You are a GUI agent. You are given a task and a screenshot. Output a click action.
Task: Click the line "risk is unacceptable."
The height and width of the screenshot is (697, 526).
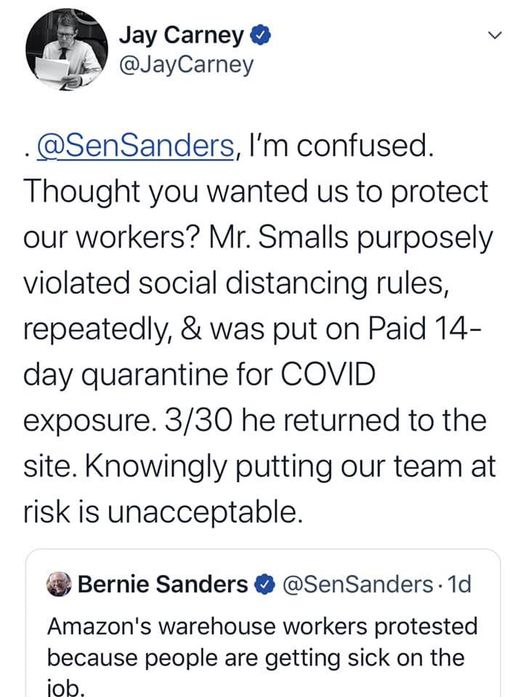coord(163,512)
